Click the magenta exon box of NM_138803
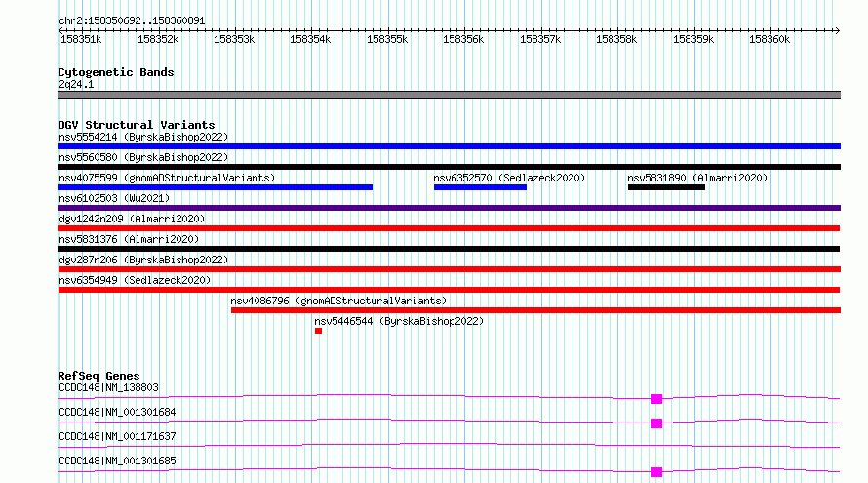Image resolution: width=868 pixels, height=483 pixels. point(656,399)
